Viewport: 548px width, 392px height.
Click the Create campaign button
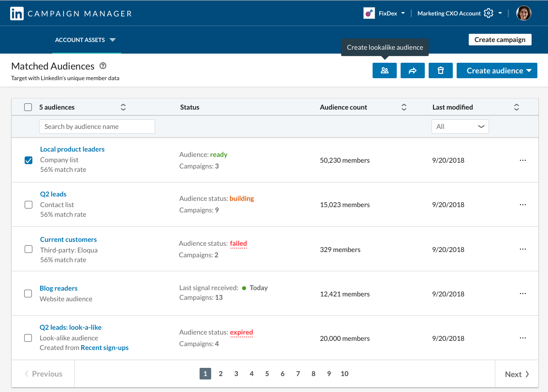(500, 40)
